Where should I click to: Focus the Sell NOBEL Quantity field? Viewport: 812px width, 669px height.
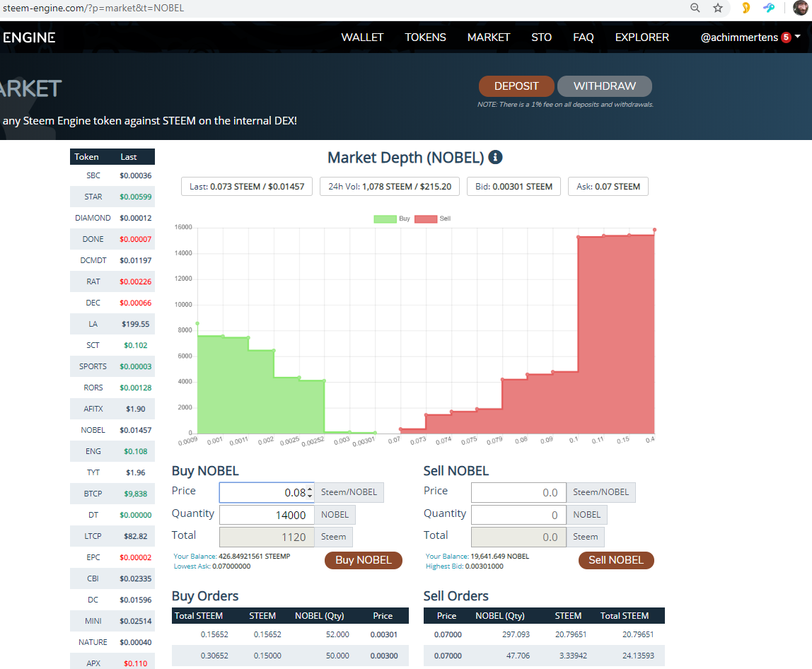[518, 515]
